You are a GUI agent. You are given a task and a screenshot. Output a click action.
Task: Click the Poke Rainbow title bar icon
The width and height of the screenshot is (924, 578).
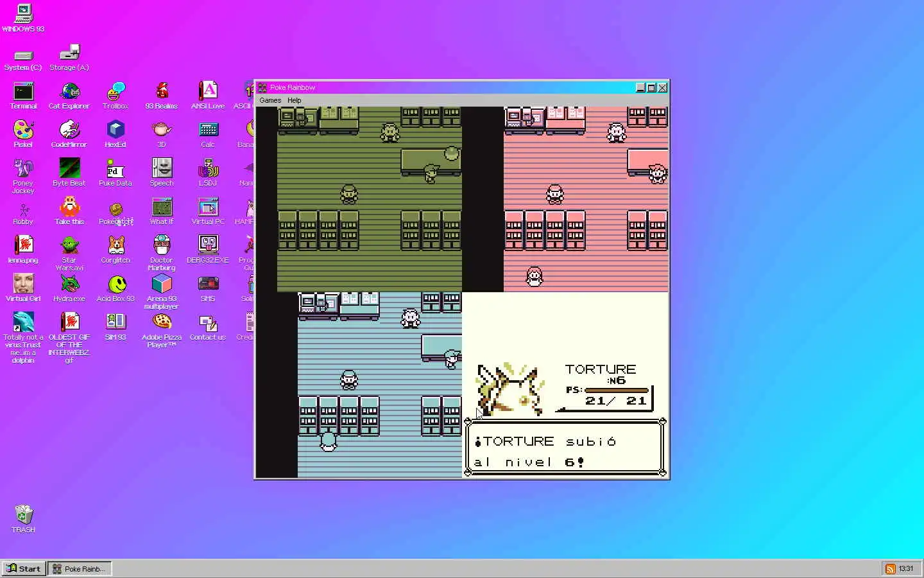262,87
